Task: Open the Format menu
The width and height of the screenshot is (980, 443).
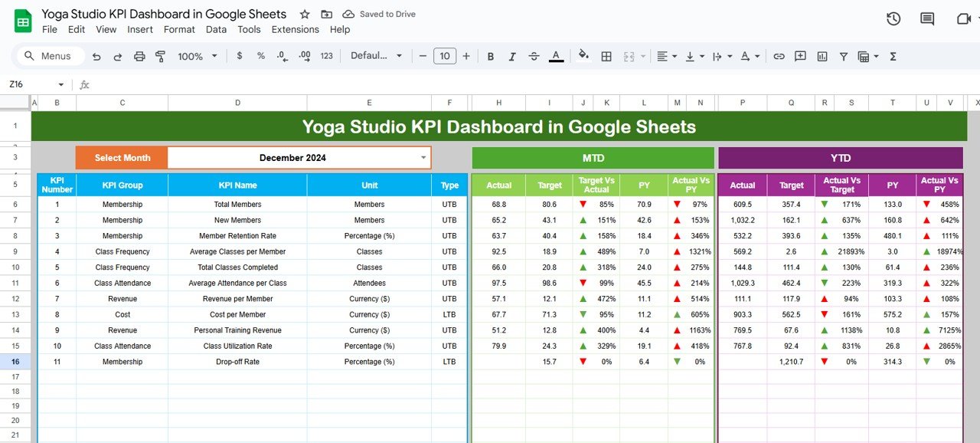Action: [179, 29]
